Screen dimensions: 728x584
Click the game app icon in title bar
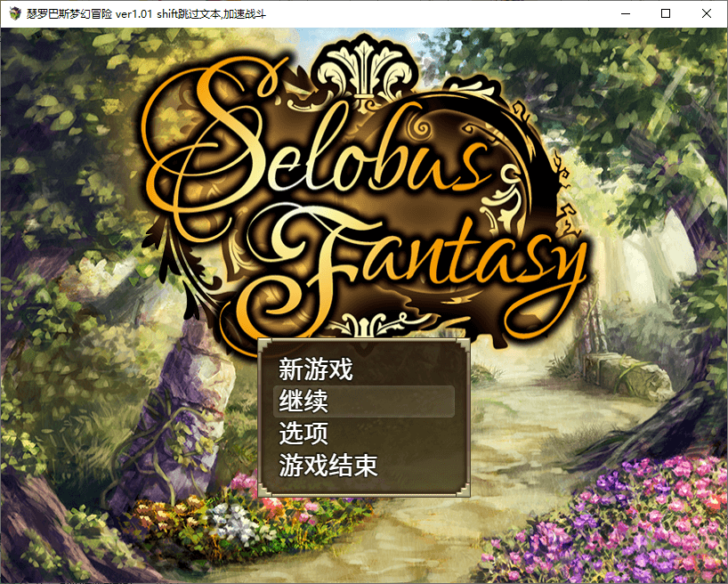pos(15,13)
